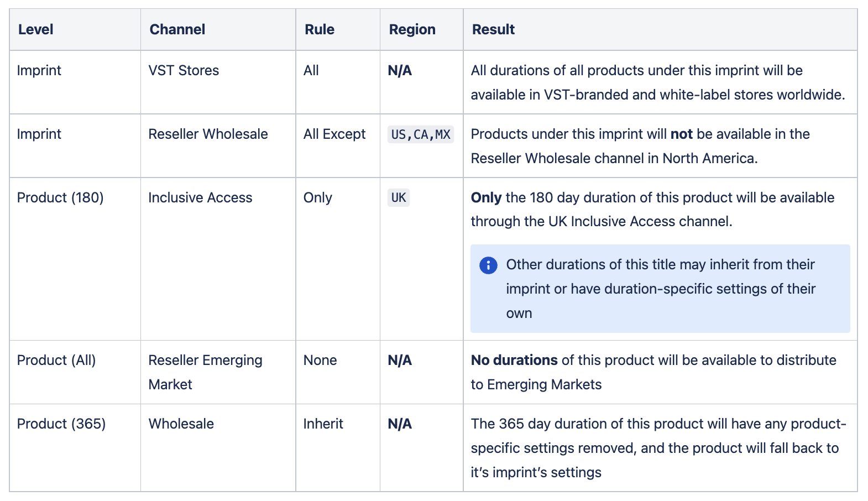Click the Region column header
Image resolution: width=868 pixels, height=501 pixels.
click(421, 30)
